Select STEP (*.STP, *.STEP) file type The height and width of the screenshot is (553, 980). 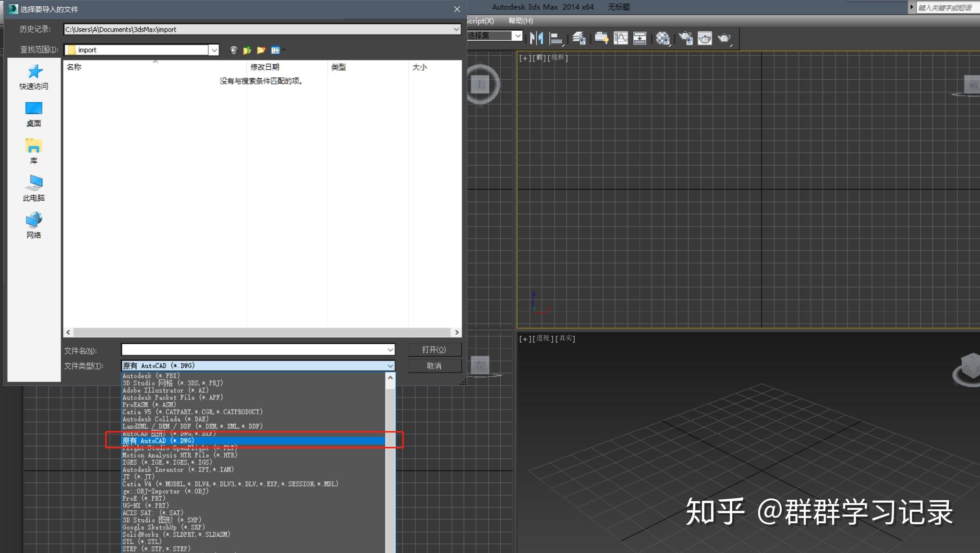click(254, 549)
